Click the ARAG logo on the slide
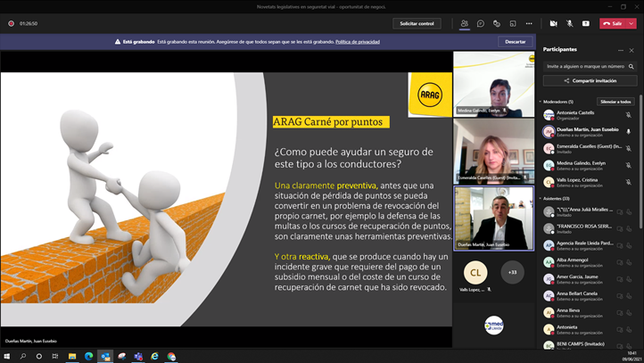The image size is (644, 363). point(430,95)
